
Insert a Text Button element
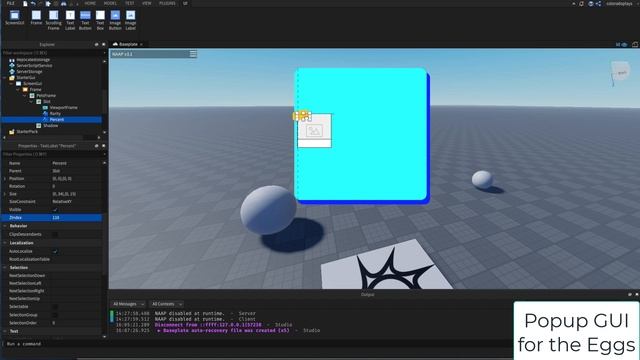[85, 19]
